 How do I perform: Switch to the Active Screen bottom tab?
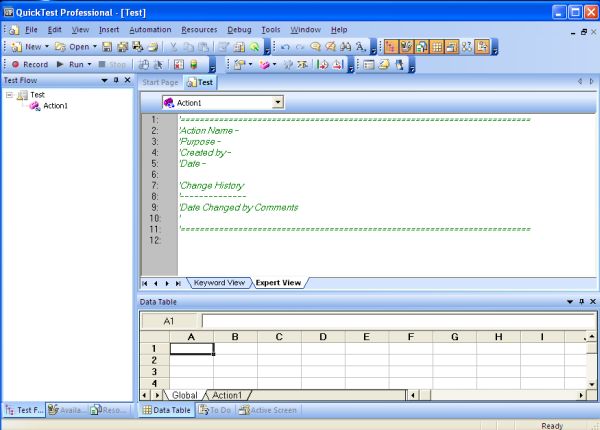[267, 410]
